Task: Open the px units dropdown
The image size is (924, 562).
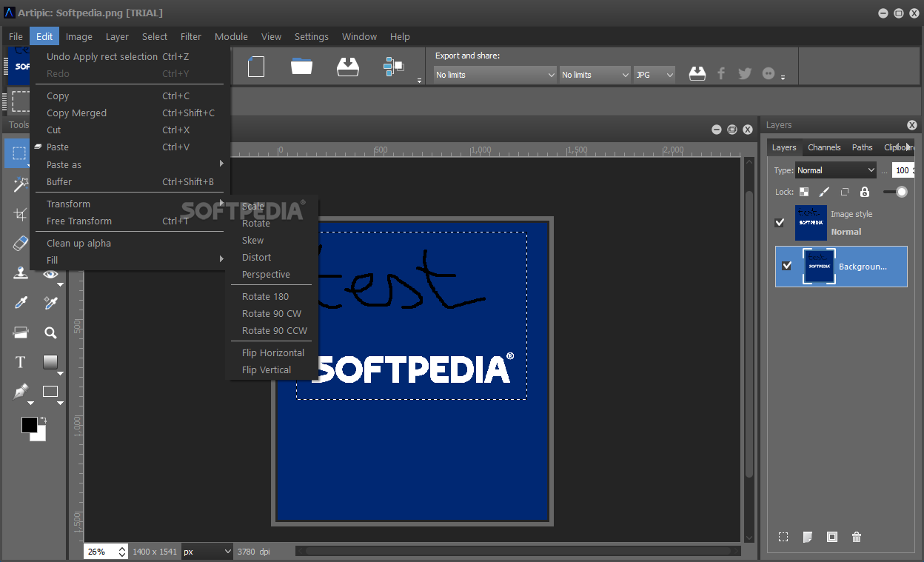Action: 207,552
